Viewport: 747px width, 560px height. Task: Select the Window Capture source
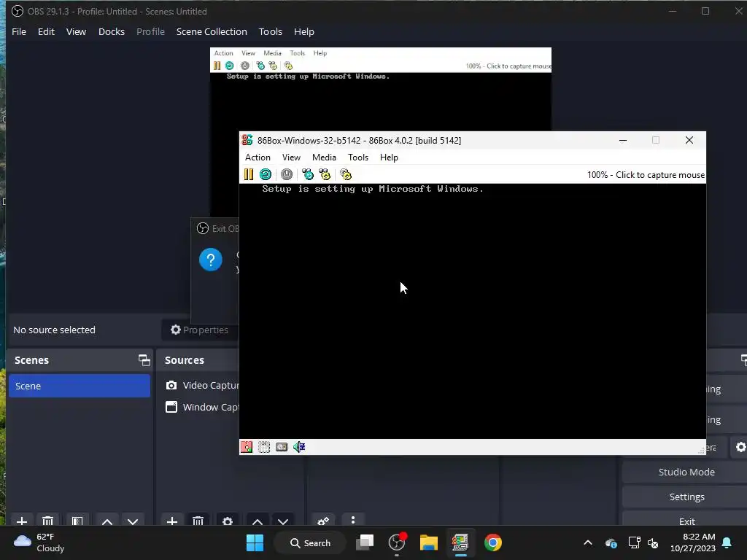pyautogui.click(x=202, y=407)
